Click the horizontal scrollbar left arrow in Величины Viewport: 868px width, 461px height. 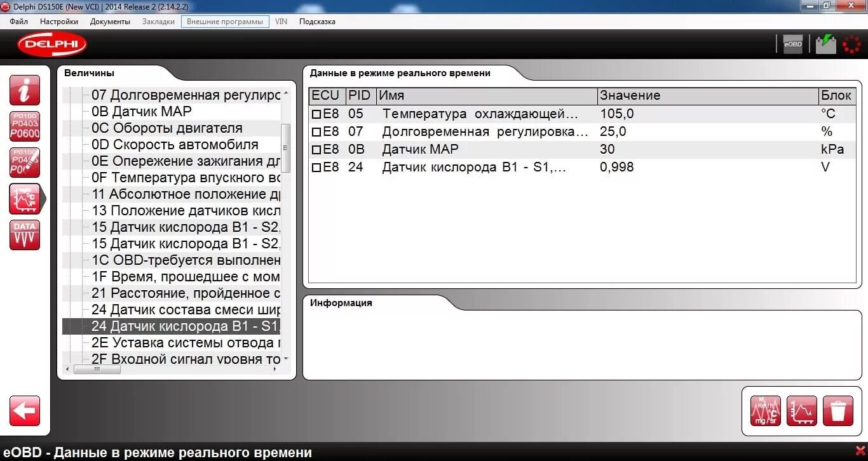[x=67, y=369]
